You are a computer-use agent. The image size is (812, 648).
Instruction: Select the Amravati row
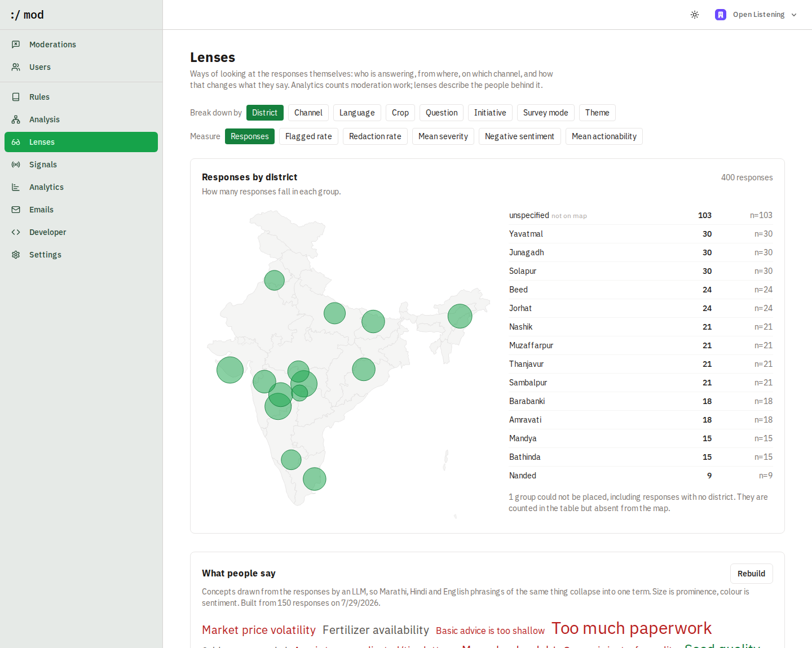click(641, 420)
